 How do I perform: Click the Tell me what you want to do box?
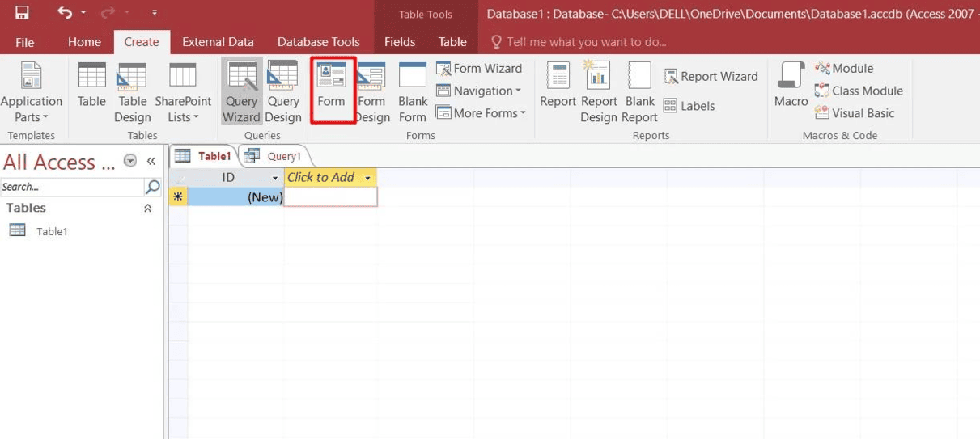tap(579, 42)
